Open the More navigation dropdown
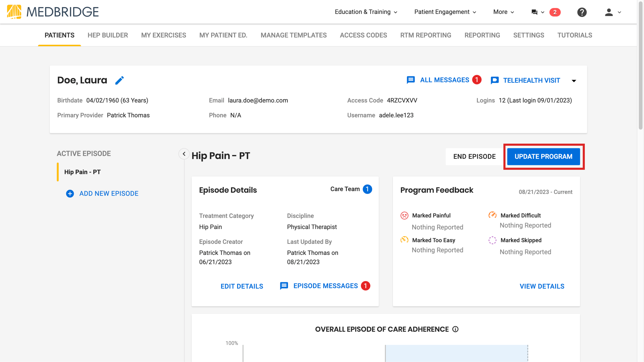644x362 pixels. (503, 12)
